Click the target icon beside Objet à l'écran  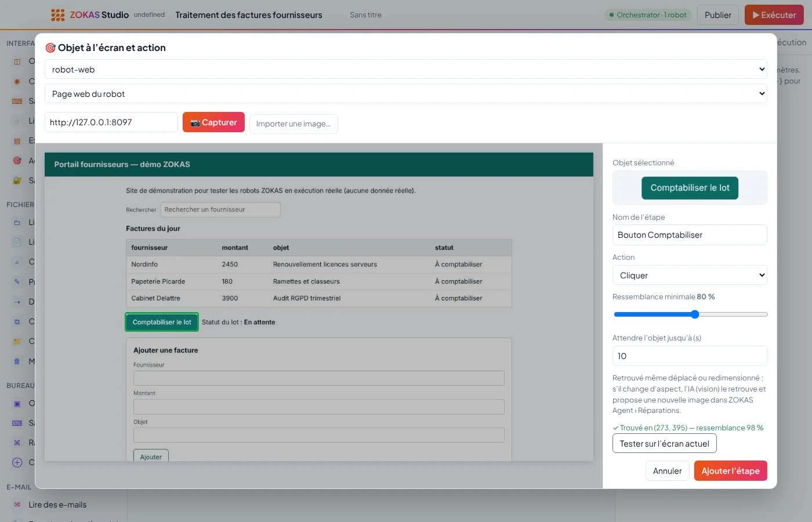pyautogui.click(x=50, y=48)
